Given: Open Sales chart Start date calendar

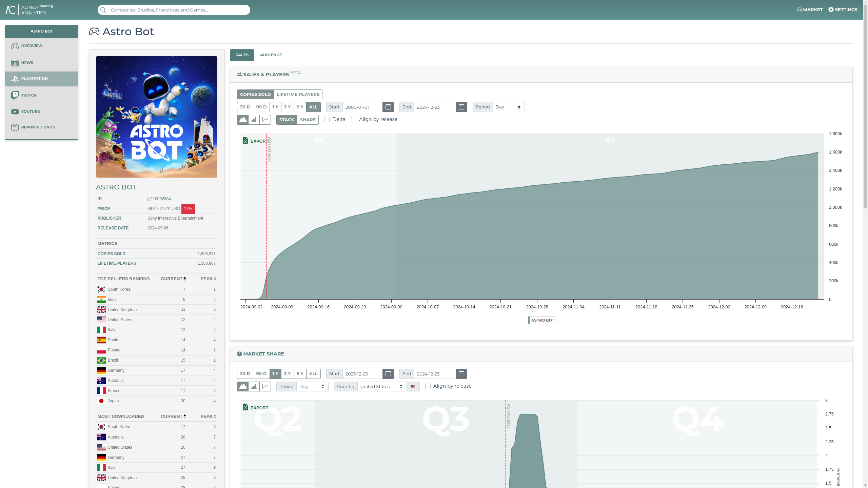Looking at the screenshot, I should click(x=388, y=107).
